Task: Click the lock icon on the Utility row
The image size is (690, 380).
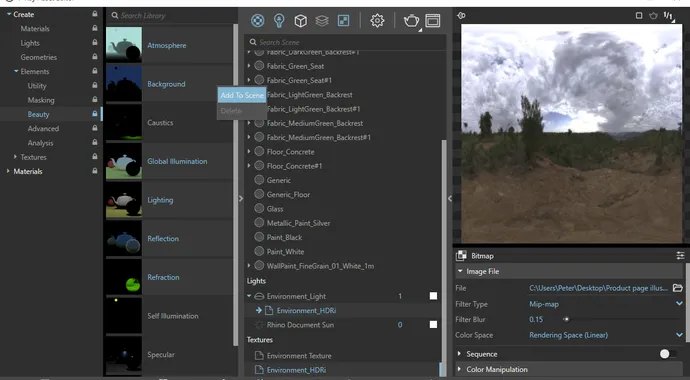Action: click(95, 85)
